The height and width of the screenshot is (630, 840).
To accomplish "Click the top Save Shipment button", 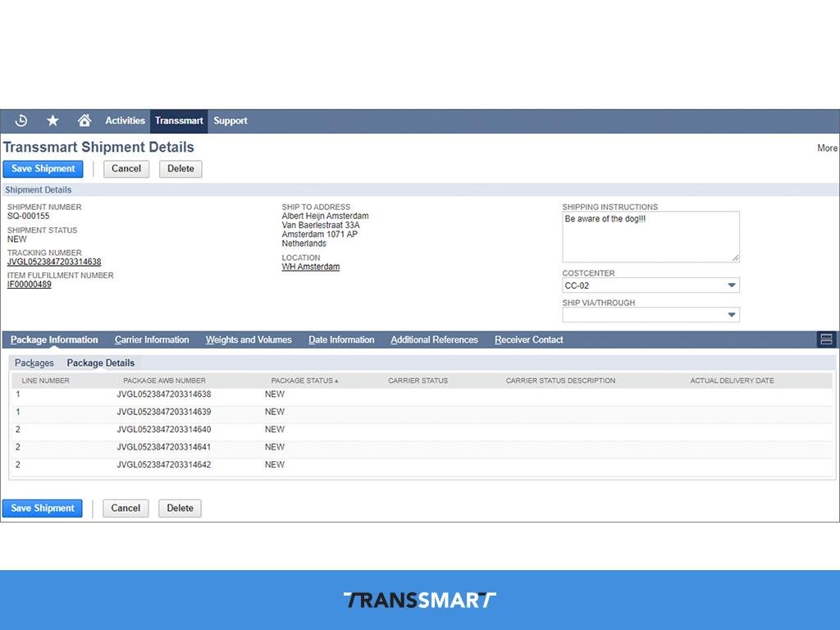I will pos(43,169).
